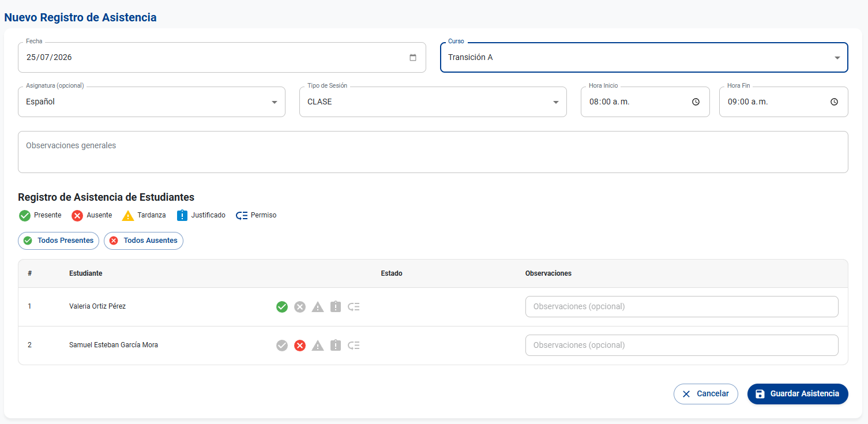This screenshot has width=868, height=424.
Task: Click the Presente legend icon
Action: tap(25, 216)
